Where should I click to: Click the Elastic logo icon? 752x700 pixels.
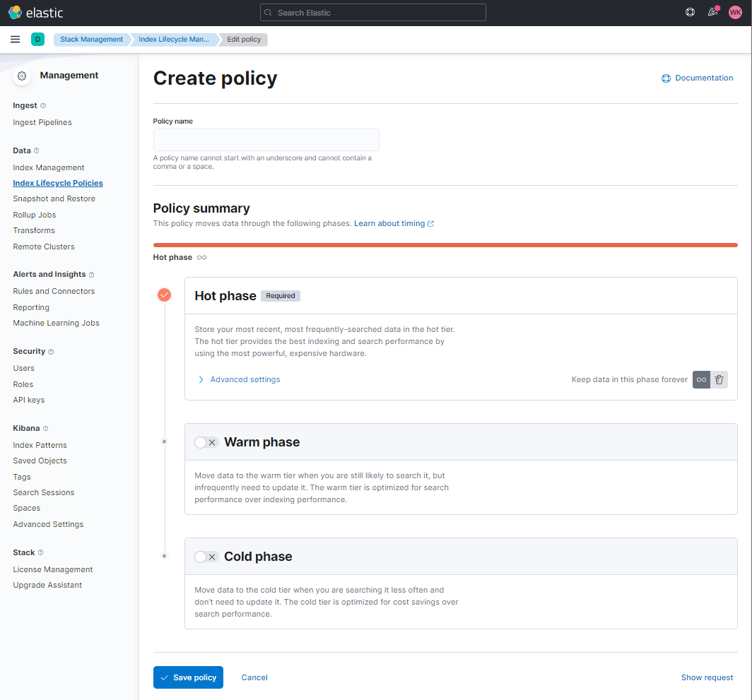(x=15, y=13)
